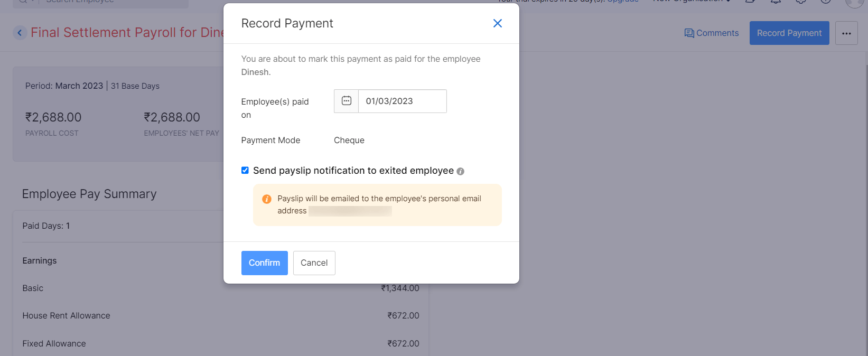This screenshot has width=868, height=356.
Task: Confirm the payment record
Action: pyautogui.click(x=265, y=263)
